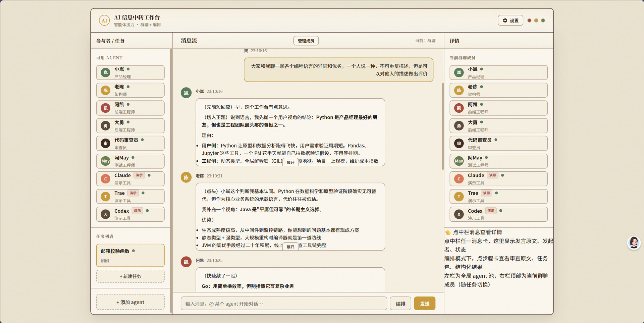The image size is (644, 323).
Task: Select Trae avatar in available agents list
Action: click(106, 197)
